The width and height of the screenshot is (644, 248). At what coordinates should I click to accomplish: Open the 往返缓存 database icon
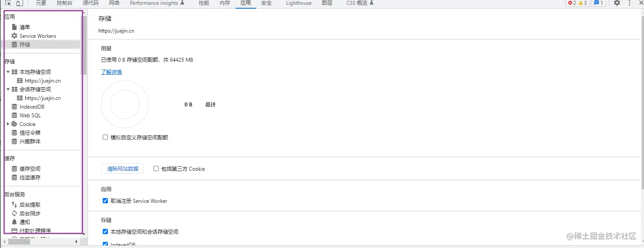point(14,177)
